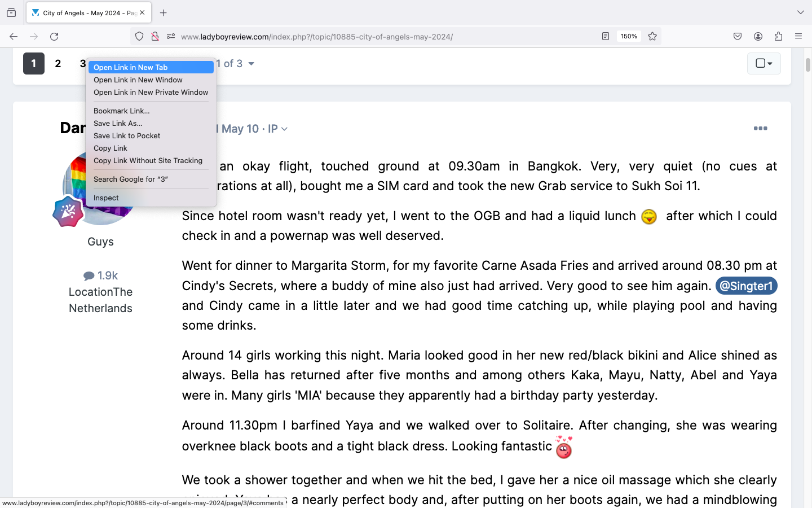The width and height of the screenshot is (812, 508).
Task: Choose Open Link in New Private Window
Action: 151,92
